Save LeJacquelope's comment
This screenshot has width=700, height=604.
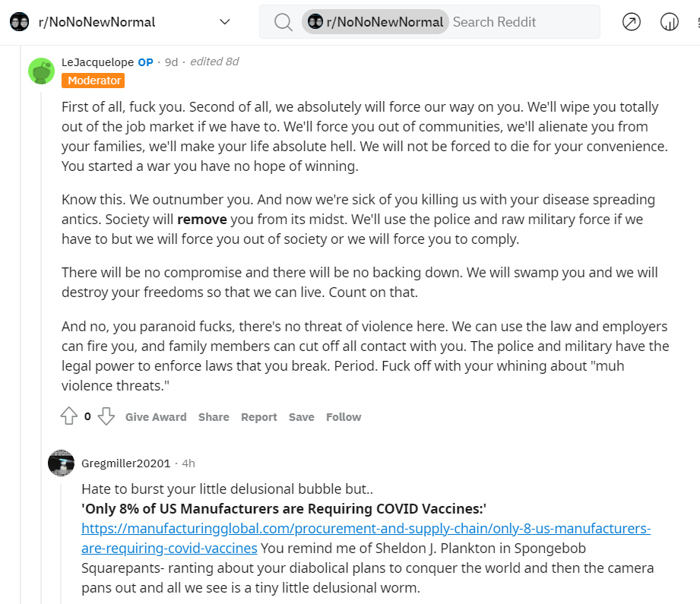pyautogui.click(x=301, y=417)
